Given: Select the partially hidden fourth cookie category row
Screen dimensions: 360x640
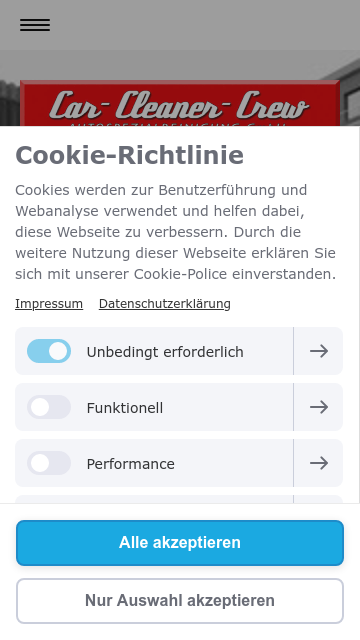Looking at the screenshot, I should click(179, 499).
